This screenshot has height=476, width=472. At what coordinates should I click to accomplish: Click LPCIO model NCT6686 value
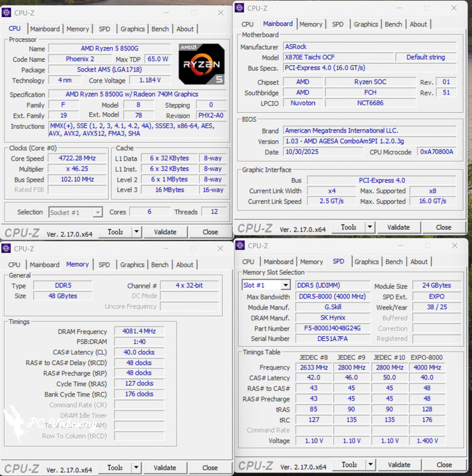coord(370,103)
